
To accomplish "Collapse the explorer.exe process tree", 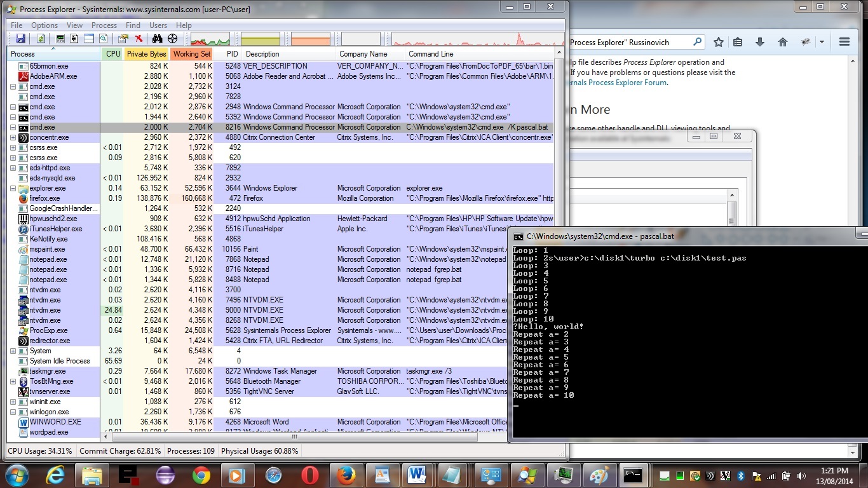I will click(x=13, y=188).
